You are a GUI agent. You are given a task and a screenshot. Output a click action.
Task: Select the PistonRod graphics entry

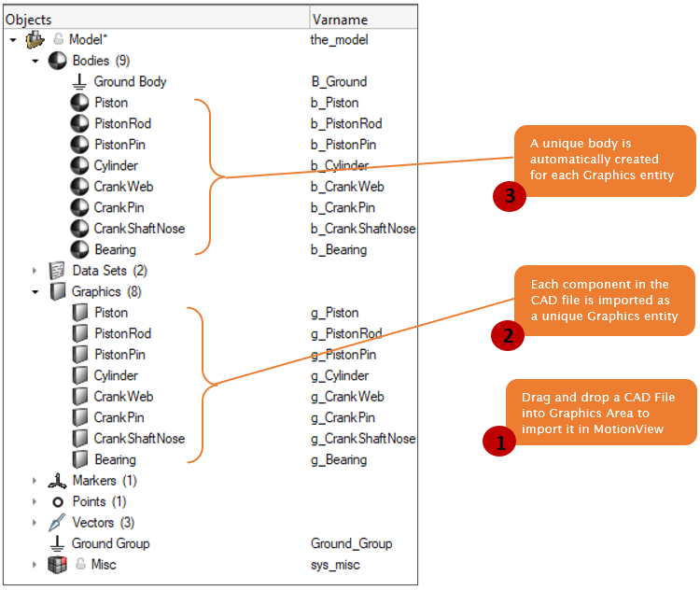(122, 333)
